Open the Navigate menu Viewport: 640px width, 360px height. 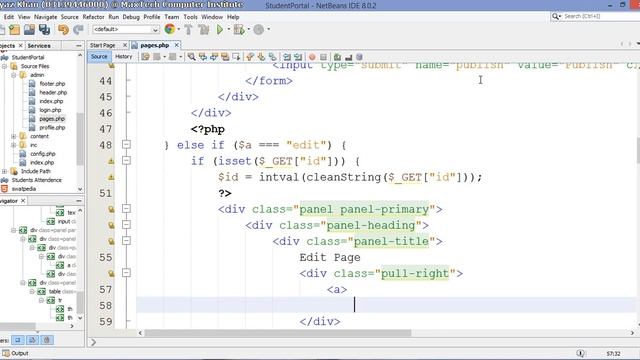45,17
